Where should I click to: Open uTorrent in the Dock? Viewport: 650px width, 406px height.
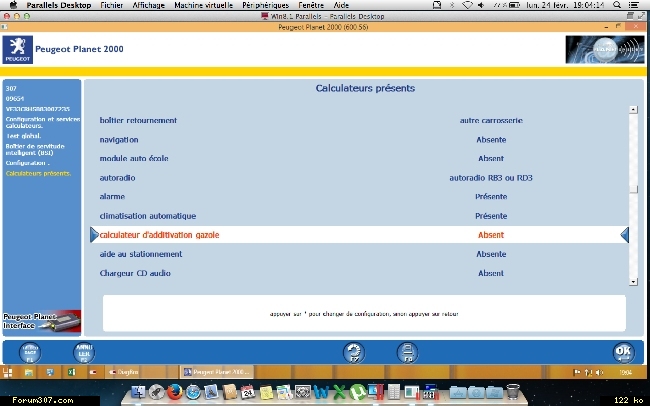coord(357,391)
